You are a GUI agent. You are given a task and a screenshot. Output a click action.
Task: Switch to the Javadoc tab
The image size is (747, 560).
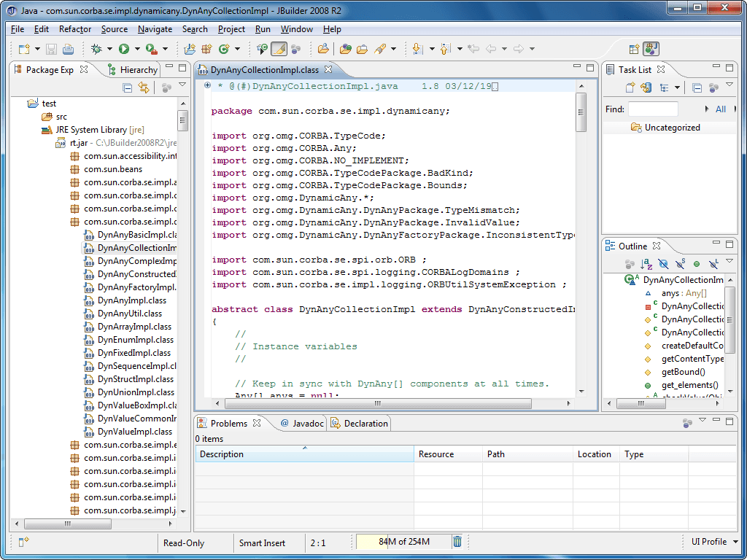(x=302, y=424)
